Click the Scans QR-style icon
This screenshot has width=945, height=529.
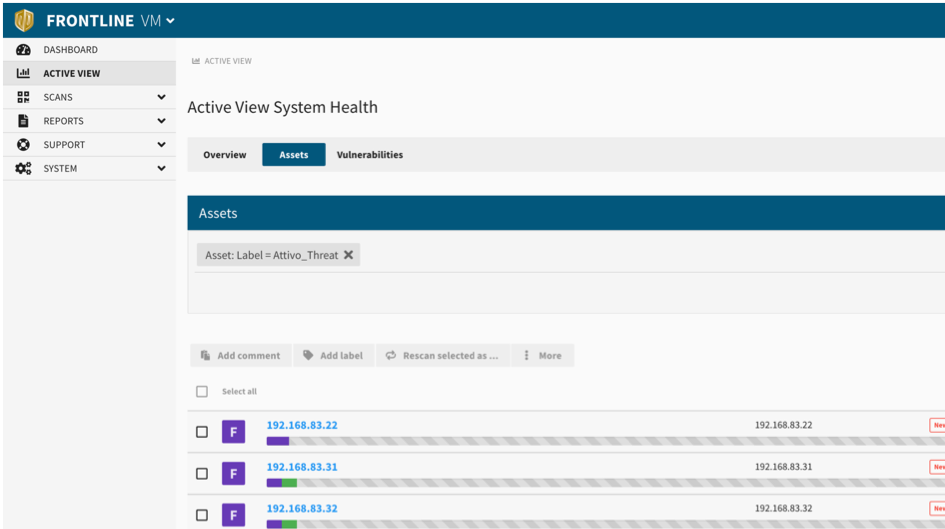pos(23,97)
